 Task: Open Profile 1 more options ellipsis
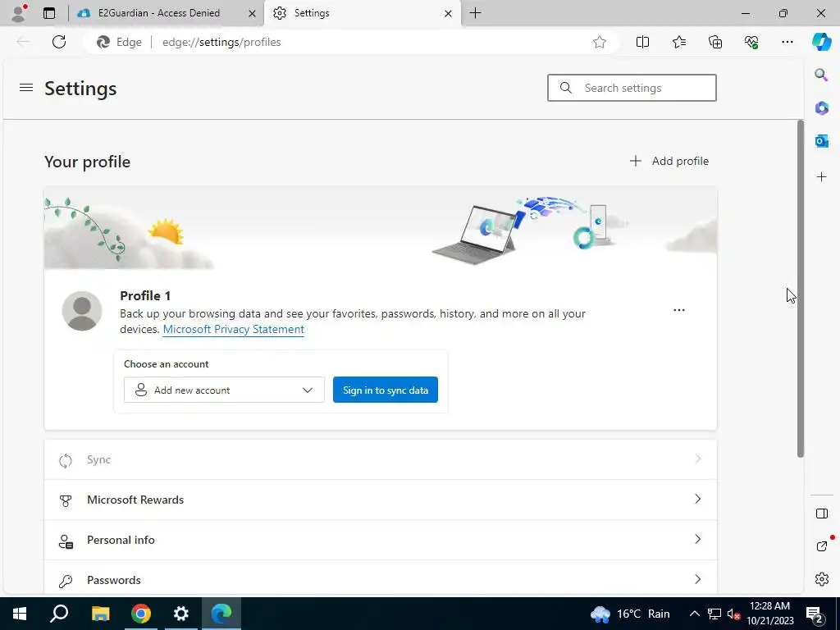678,310
